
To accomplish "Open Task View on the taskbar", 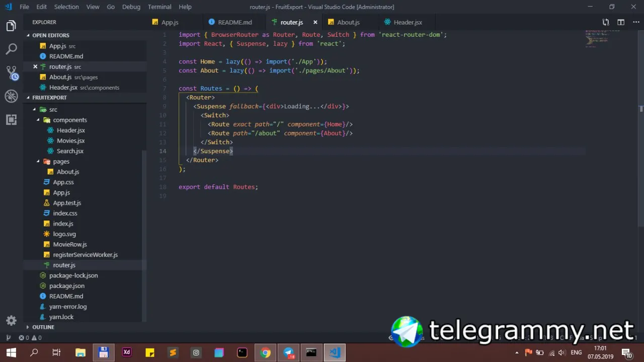I will point(57,352).
